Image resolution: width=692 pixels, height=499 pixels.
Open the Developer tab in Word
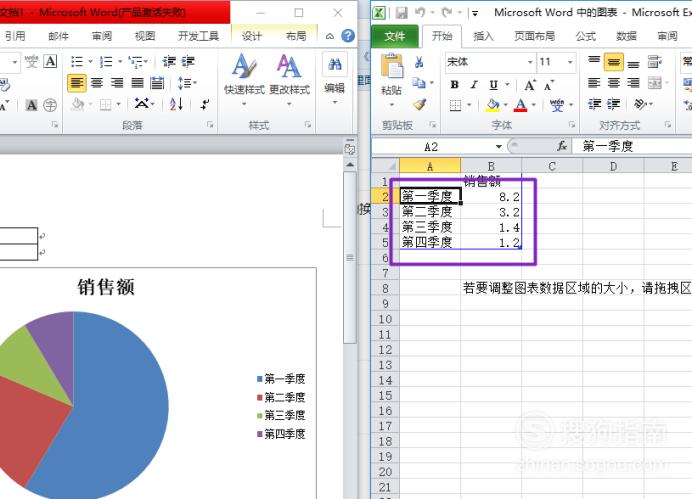[198, 36]
